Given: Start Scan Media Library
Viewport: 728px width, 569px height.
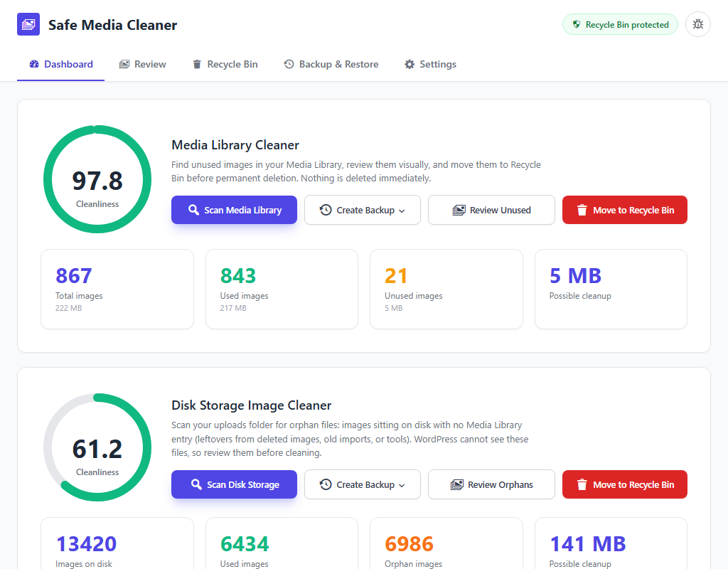Looking at the screenshot, I should (234, 210).
